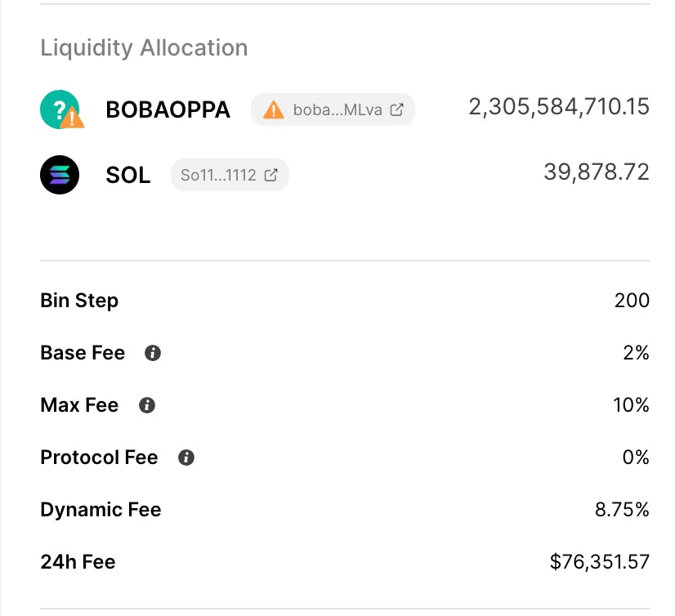
Task: Click the BOBAOPPA amount 2,305,584,710.15
Action: pyautogui.click(x=559, y=107)
